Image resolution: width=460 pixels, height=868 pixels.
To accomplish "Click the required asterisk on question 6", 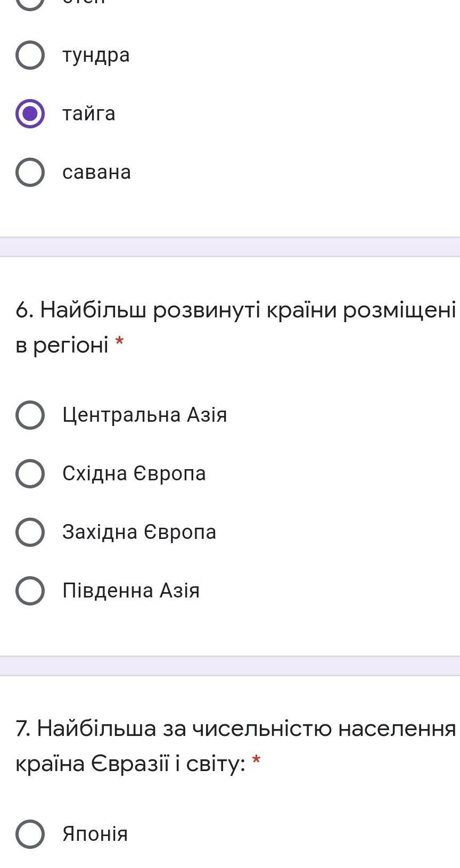I will coord(119,341).
